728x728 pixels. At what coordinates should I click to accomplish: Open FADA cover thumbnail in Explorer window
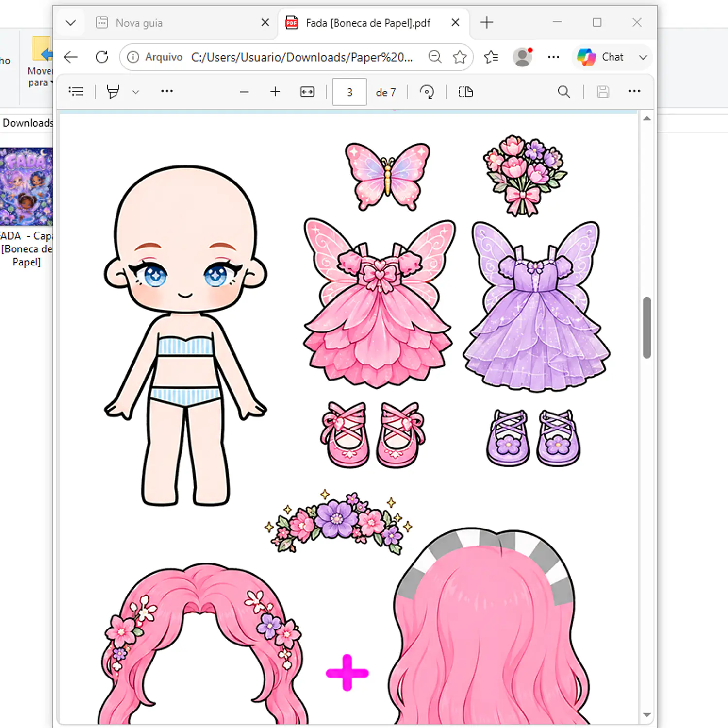click(27, 186)
